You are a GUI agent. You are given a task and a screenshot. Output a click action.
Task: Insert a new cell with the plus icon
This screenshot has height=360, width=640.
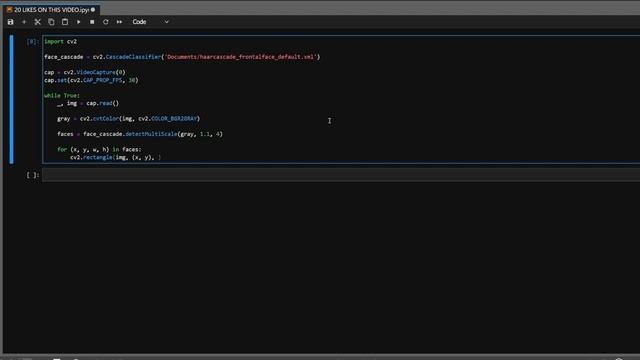pyautogui.click(x=24, y=22)
